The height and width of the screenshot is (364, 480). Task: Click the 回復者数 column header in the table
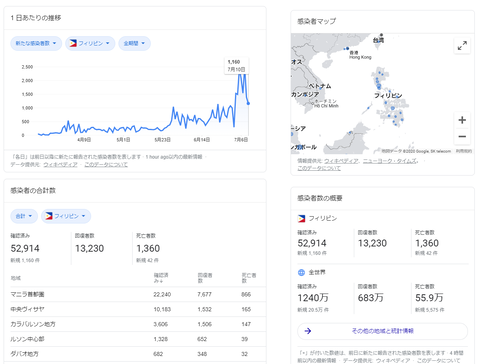pyautogui.click(x=205, y=278)
